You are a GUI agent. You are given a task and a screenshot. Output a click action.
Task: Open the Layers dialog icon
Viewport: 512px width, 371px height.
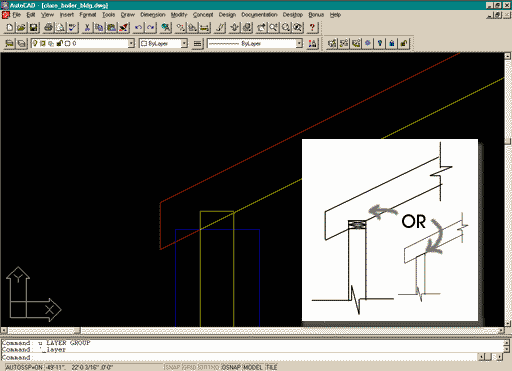coord(22,43)
